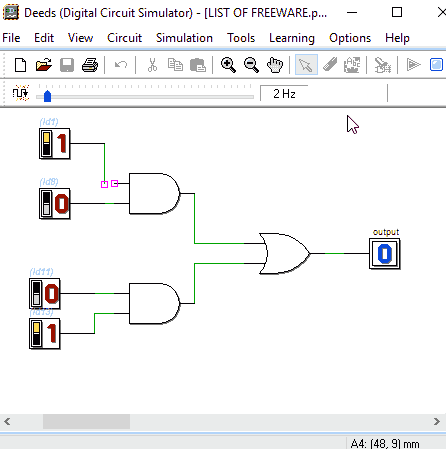
Task: Create a new circuit file
Action: pyautogui.click(x=20, y=65)
